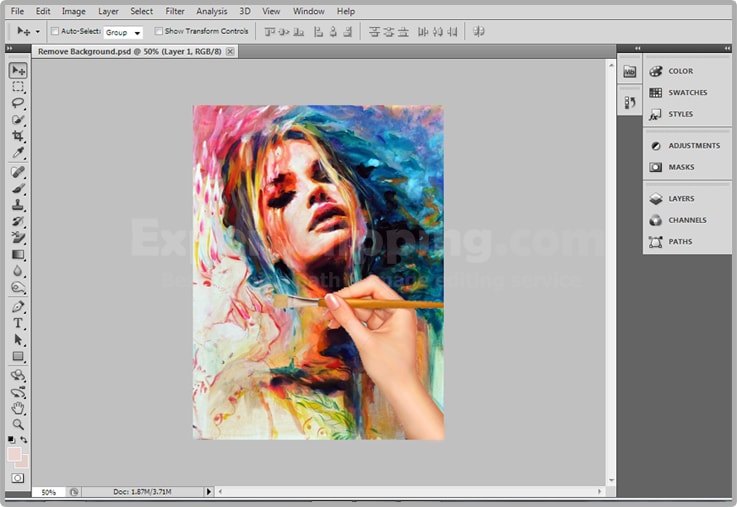Click the 50% zoom level field

pos(48,492)
